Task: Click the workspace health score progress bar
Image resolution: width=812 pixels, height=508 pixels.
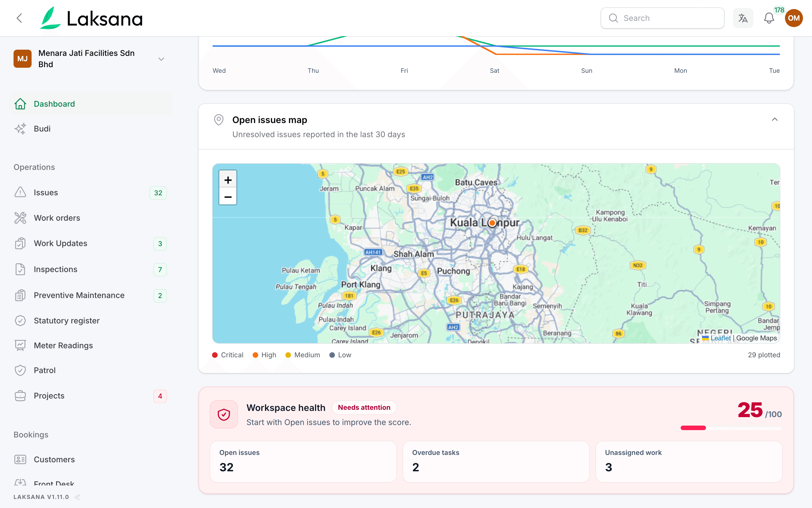Action: (731, 428)
